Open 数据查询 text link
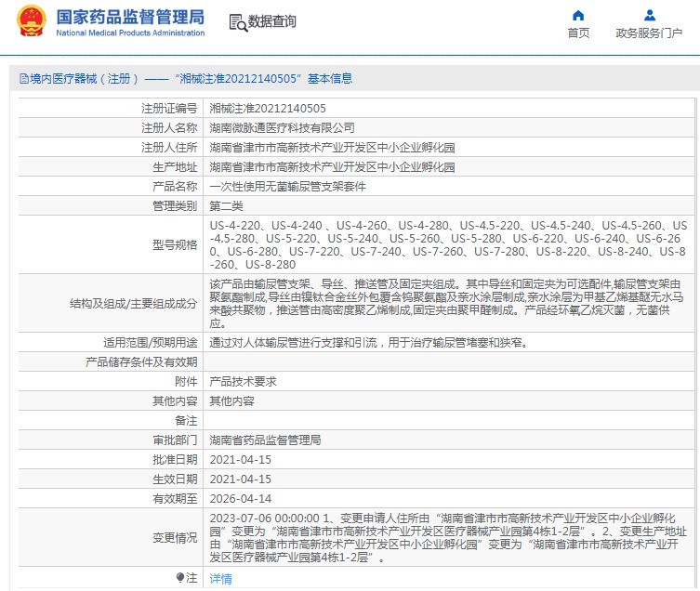The width and height of the screenshot is (700, 591). tap(271, 21)
